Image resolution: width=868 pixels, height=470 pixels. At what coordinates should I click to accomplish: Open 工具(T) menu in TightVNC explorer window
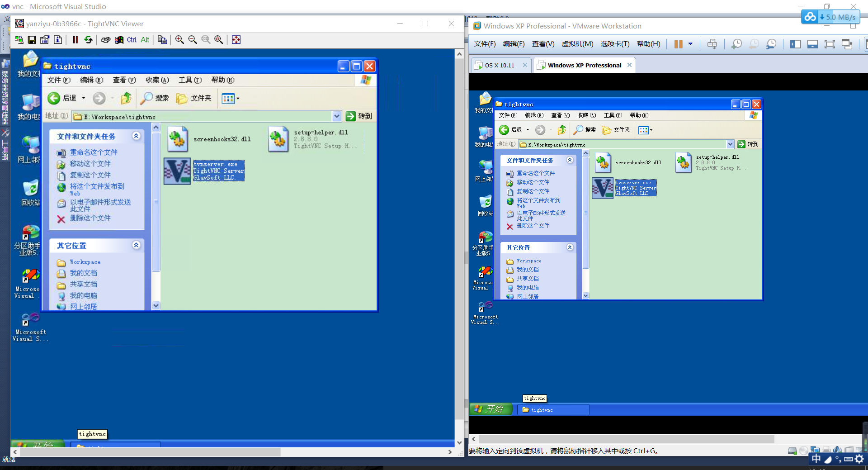[190, 80]
